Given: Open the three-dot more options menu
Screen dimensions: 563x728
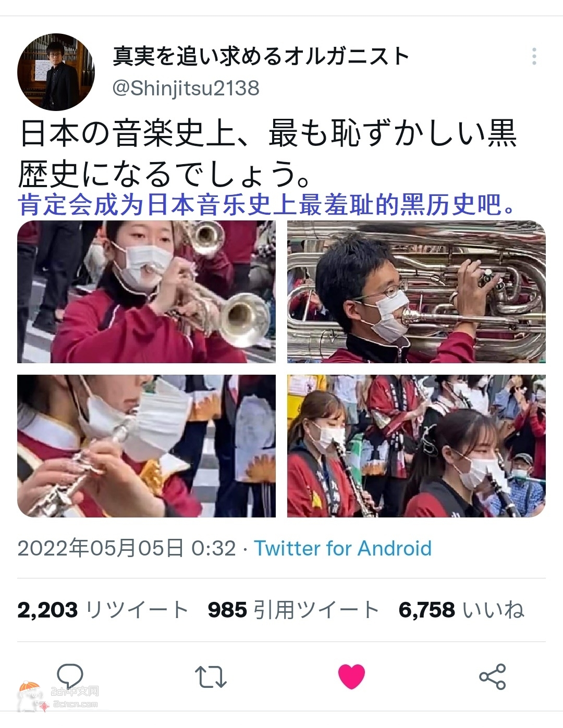Looking at the screenshot, I should (534, 56).
